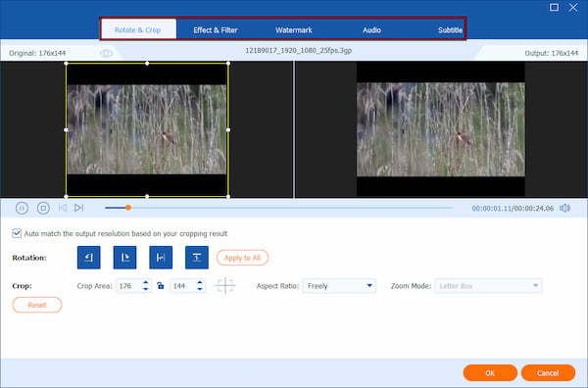Viewport: 588px width, 388px height.
Task: Increase crop width value
Action: [146, 282]
